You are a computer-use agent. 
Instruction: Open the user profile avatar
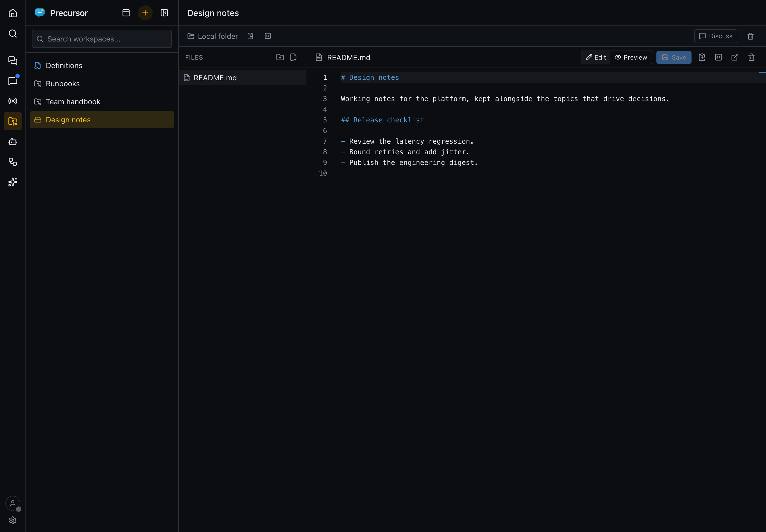point(13,503)
